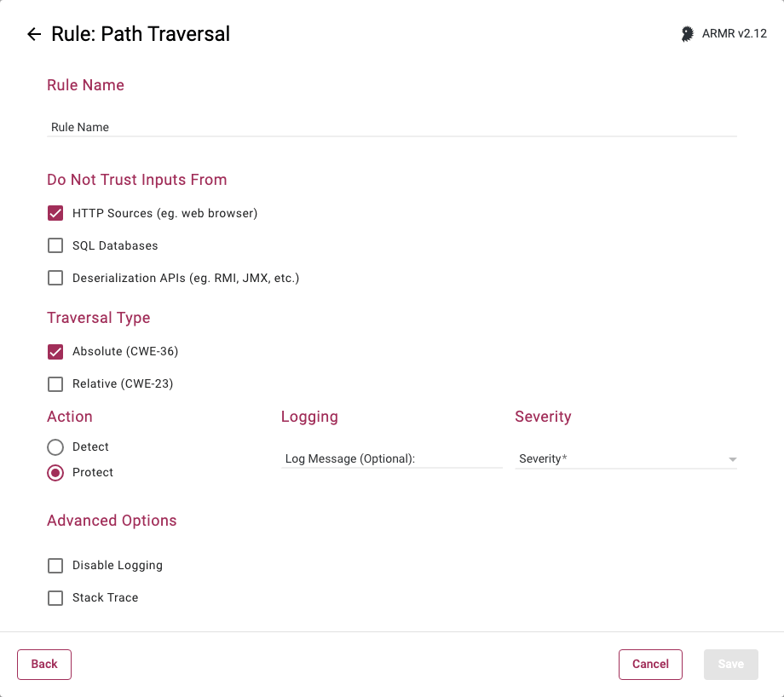The image size is (784, 697).
Task: Click the Save button
Action: click(x=730, y=664)
